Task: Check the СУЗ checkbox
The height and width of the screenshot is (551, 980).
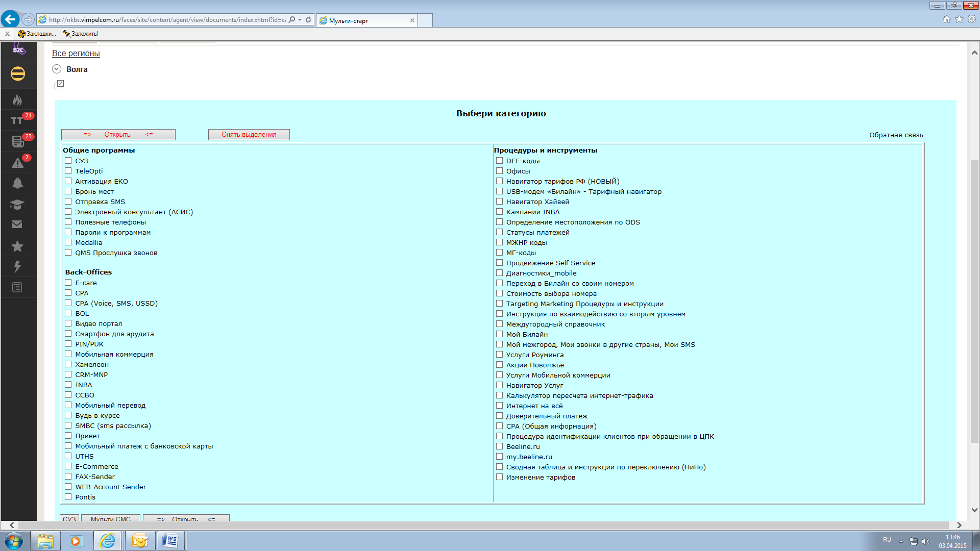Action: (x=68, y=161)
